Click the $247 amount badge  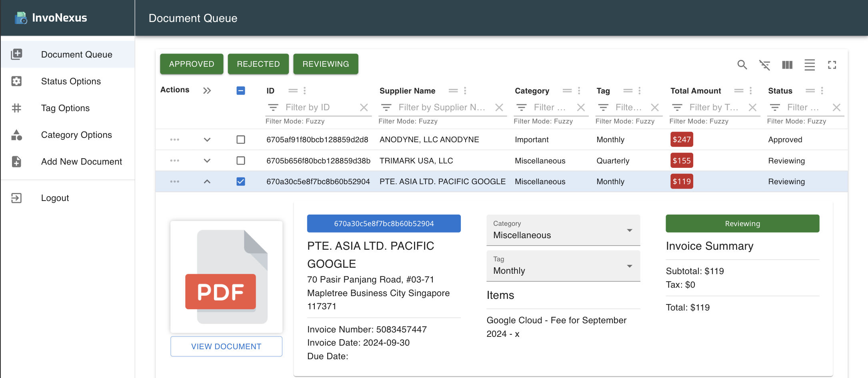pos(682,139)
